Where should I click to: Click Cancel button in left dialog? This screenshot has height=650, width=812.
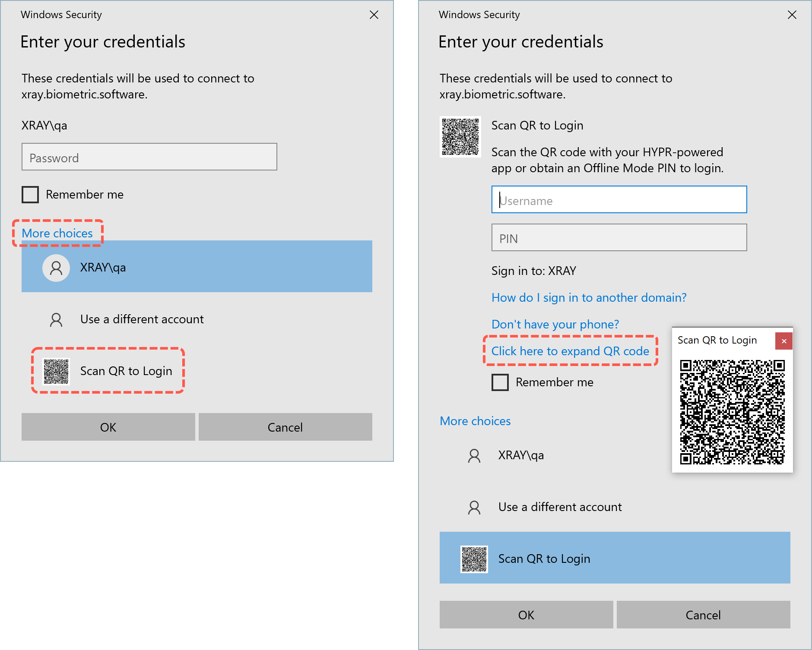(x=285, y=427)
